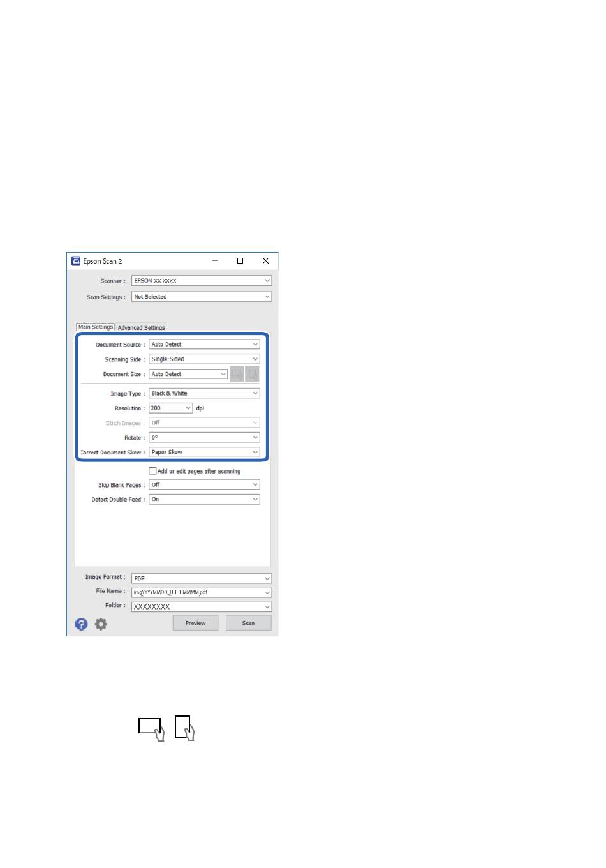Select landscape orientation icon beside Document Size

click(237, 374)
